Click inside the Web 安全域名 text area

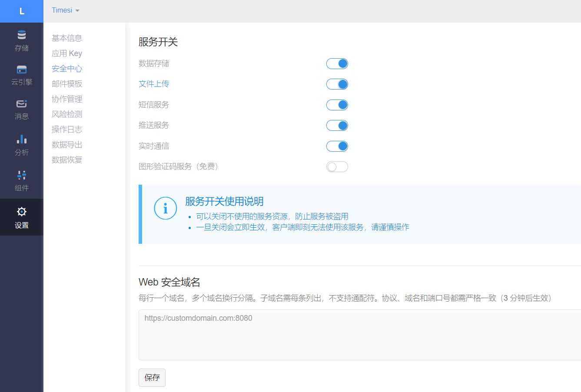(360, 335)
